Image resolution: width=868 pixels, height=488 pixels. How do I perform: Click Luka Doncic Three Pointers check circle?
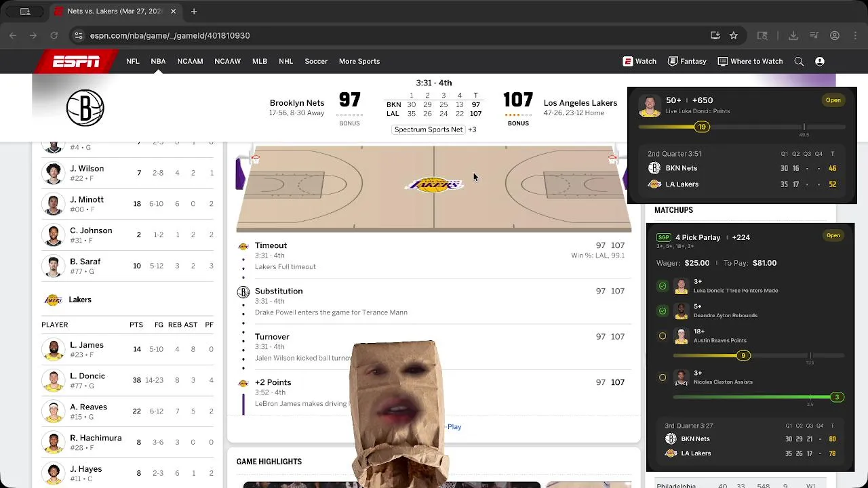(x=663, y=286)
